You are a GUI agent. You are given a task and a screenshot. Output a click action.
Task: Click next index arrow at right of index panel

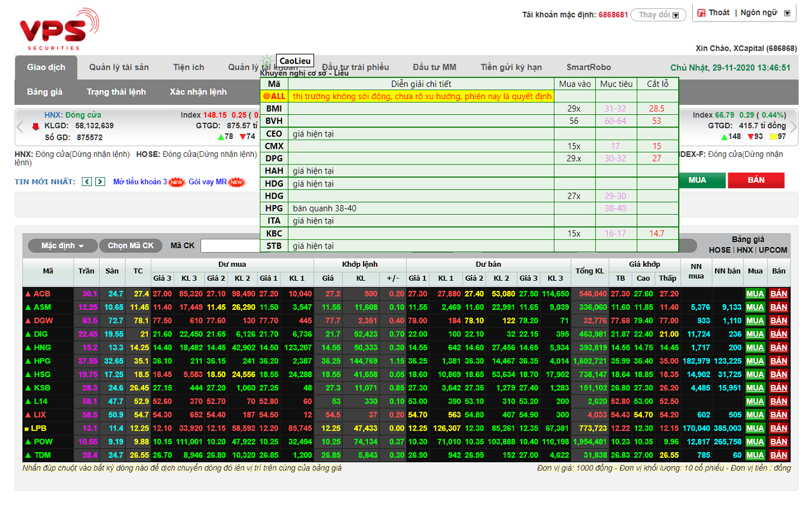[x=794, y=126]
